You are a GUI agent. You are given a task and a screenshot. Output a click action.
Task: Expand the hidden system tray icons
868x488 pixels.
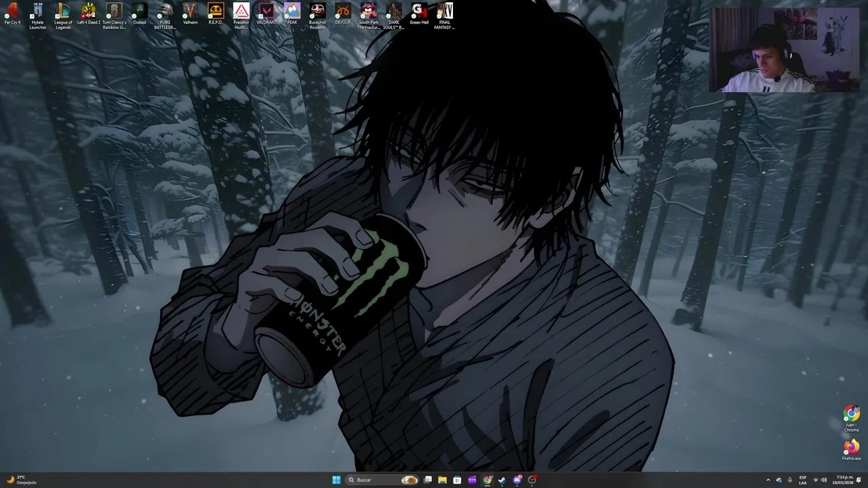coord(768,480)
